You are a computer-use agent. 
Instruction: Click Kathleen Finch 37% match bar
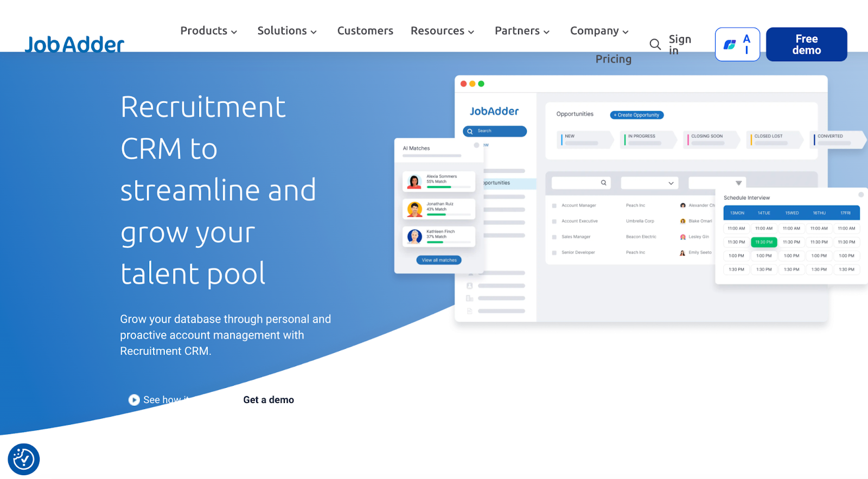[449, 242]
